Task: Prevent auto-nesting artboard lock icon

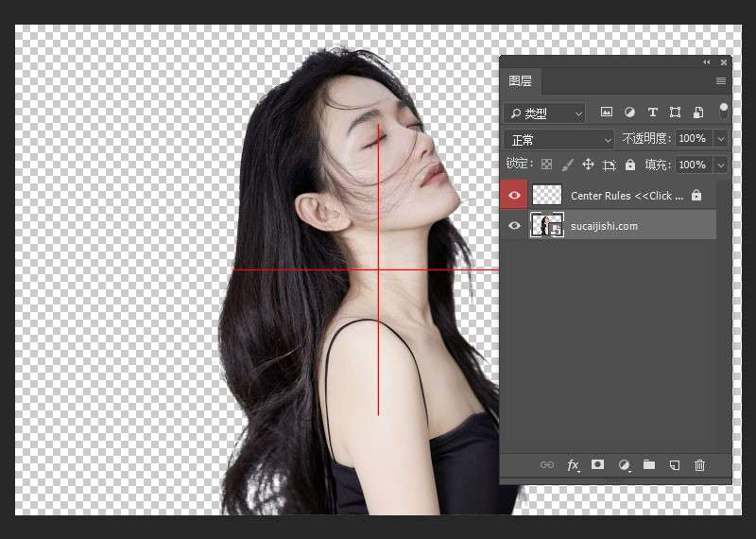Action: pos(609,165)
